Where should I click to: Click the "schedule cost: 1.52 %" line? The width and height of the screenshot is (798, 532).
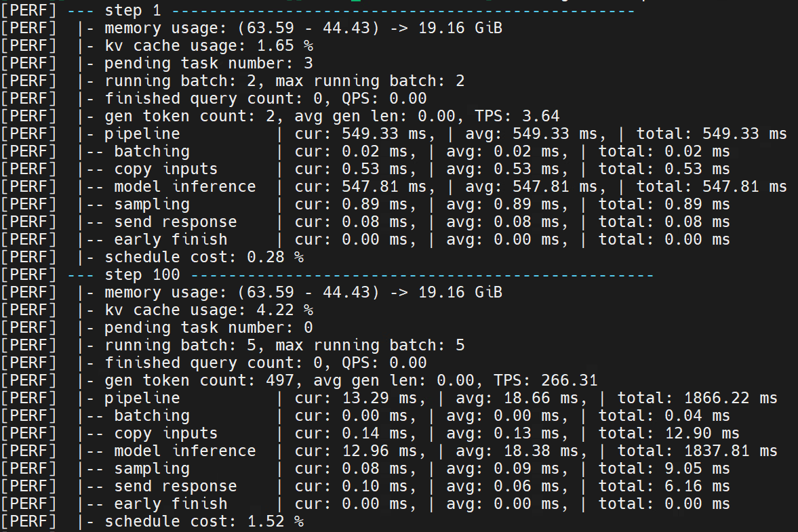tap(203, 522)
